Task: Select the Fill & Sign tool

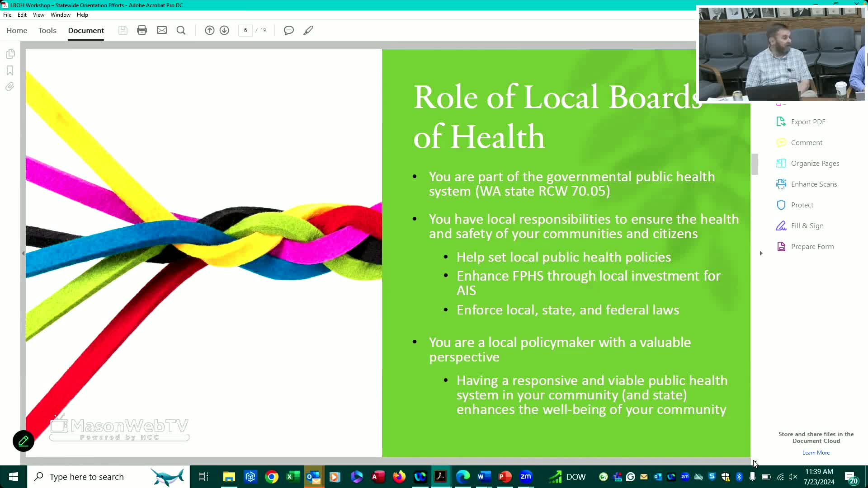Action: point(807,225)
